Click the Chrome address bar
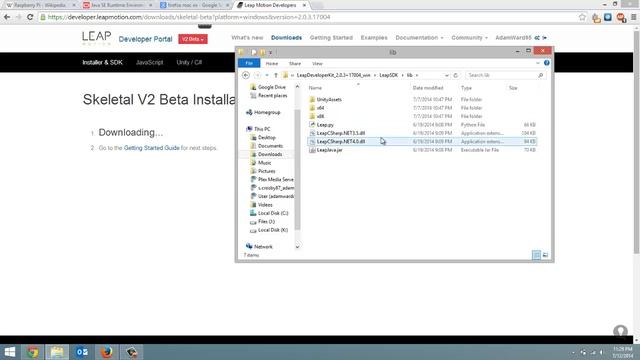This screenshot has width=640, height=360. (310, 17)
